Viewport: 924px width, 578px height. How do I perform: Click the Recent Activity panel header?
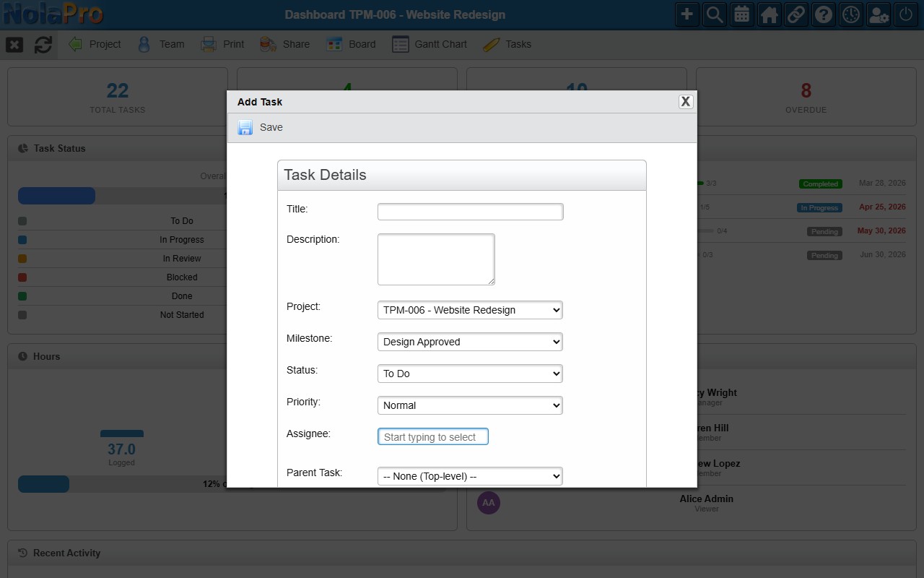click(462, 553)
